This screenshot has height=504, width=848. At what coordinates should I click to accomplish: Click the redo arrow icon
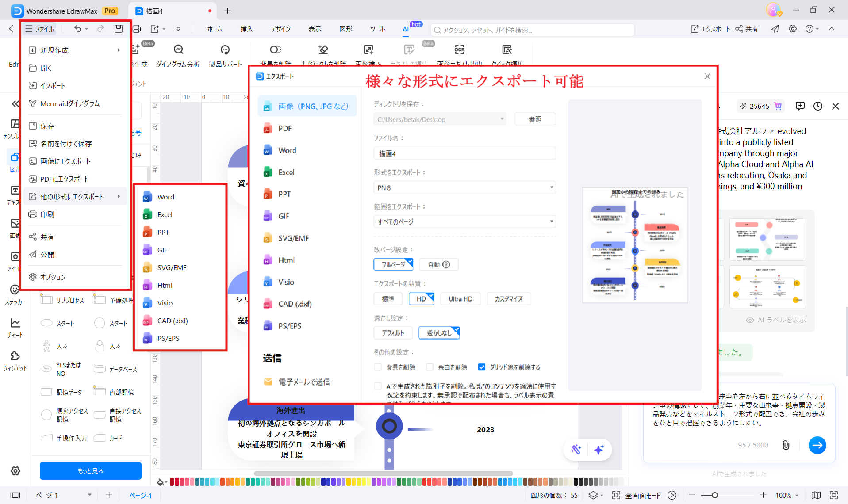[101, 29]
